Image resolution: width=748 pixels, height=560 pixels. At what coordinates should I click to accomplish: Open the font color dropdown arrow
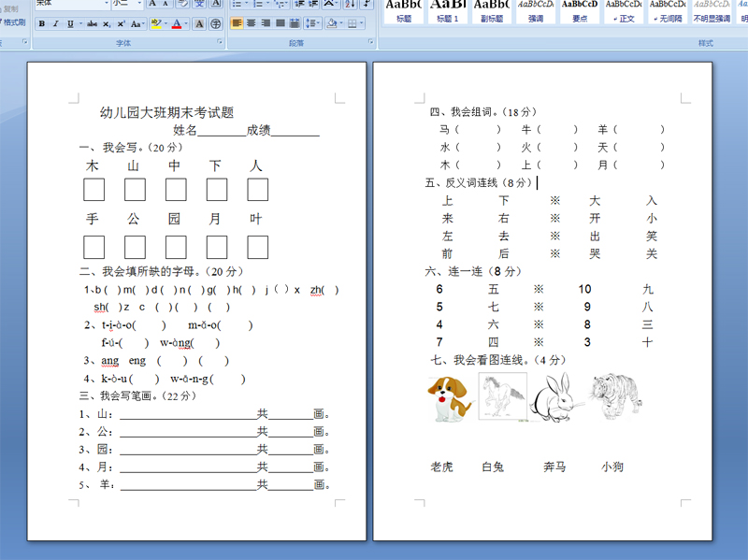[x=186, y=23]
